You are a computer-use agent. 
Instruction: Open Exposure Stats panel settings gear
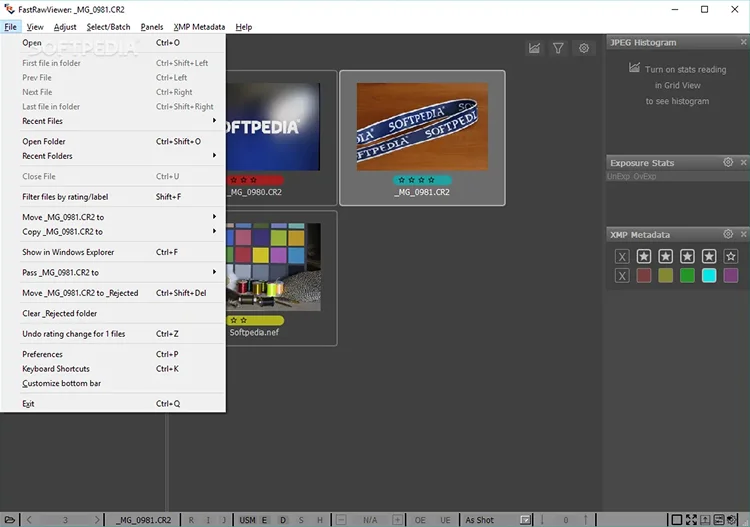coord(728,162)
